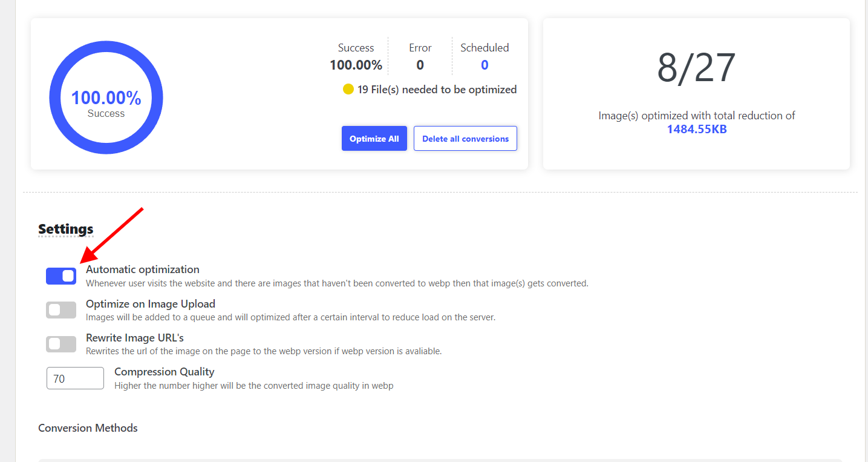Click the Scheduled count value 0
The image size is (868, 462).
(x=485, y=65)
